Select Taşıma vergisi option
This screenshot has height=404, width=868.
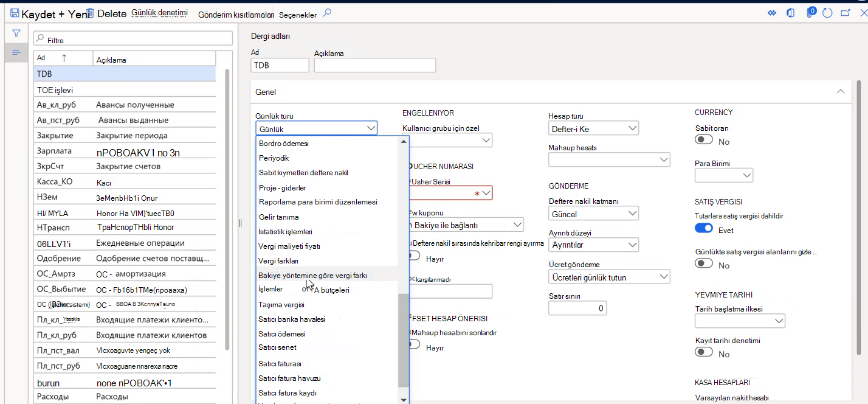[x=327, y=305]
